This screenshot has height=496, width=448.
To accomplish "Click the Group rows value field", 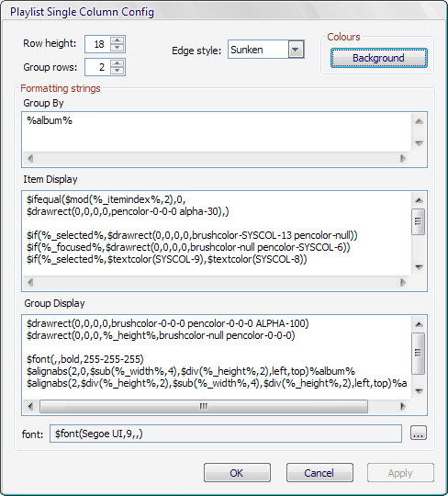I will point(97,67).
